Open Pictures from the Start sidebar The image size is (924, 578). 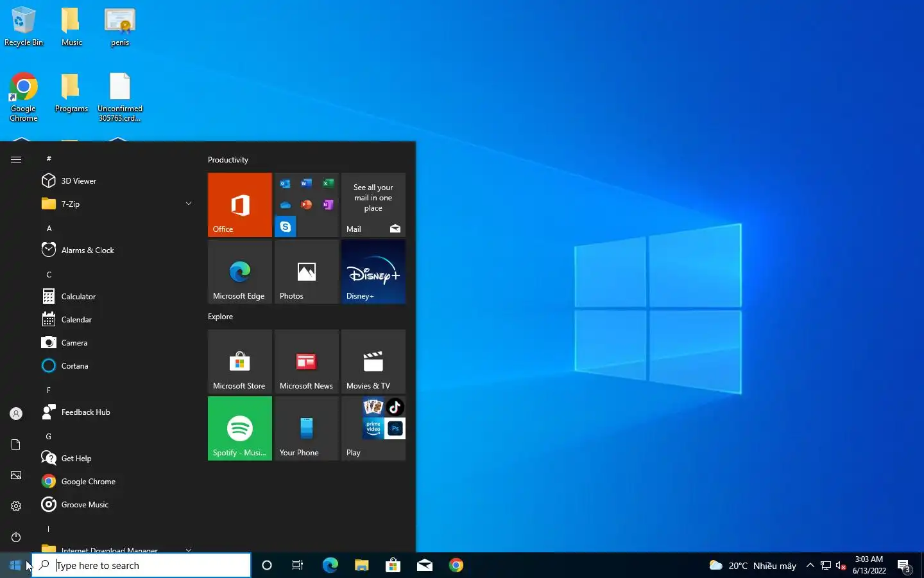coord(16,475)
